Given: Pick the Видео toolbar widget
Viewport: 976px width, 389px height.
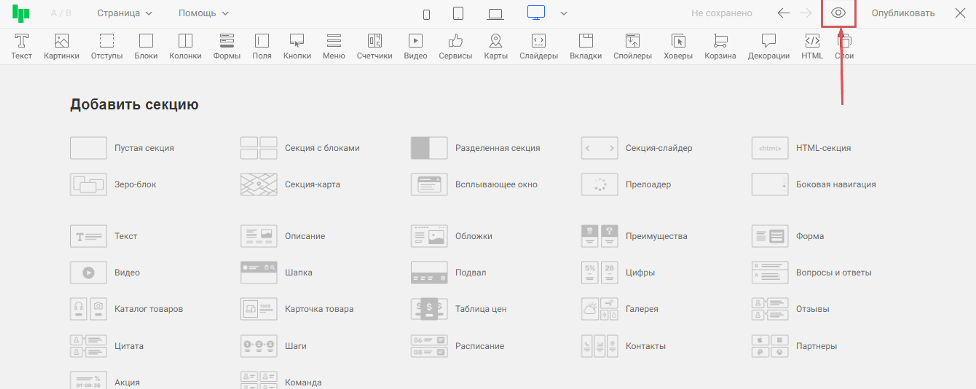Looking at the screenshot, I should click(x=415, y=47).
